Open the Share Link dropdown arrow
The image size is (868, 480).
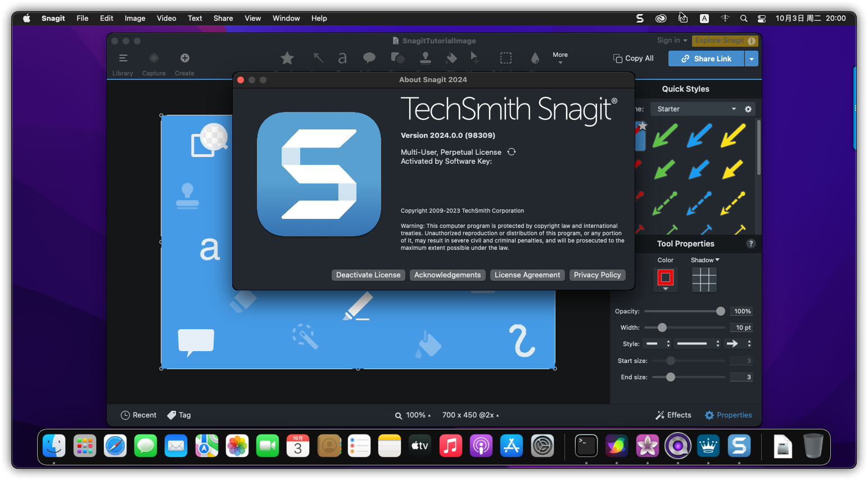point(752,59)
